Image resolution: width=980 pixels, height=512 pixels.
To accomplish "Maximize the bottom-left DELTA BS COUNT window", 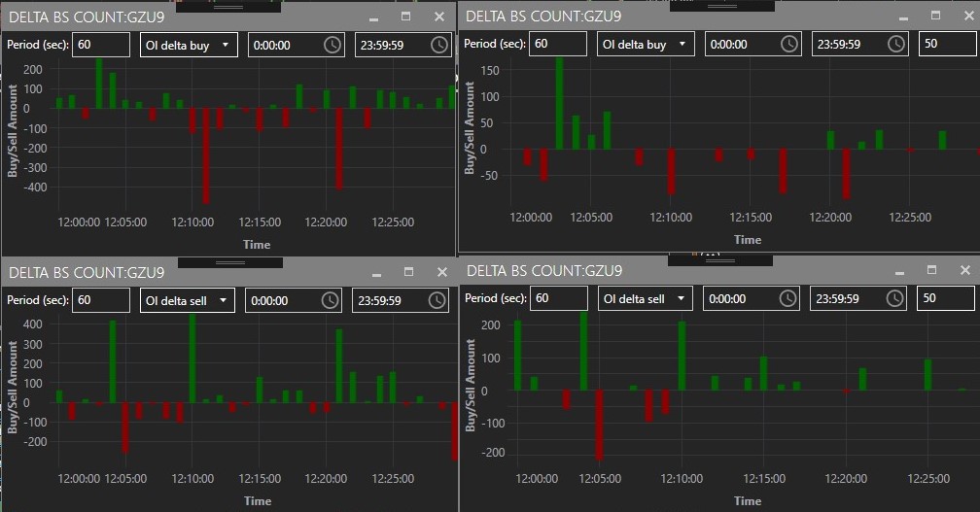I will [408, 272].
